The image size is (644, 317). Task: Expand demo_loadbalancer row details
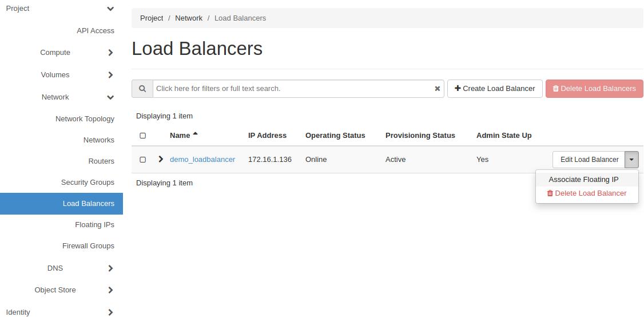click(x=161, y=159)
